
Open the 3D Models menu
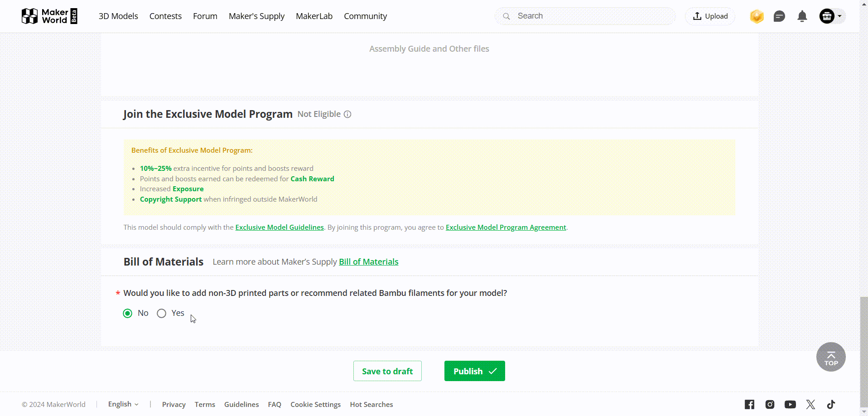118,16
